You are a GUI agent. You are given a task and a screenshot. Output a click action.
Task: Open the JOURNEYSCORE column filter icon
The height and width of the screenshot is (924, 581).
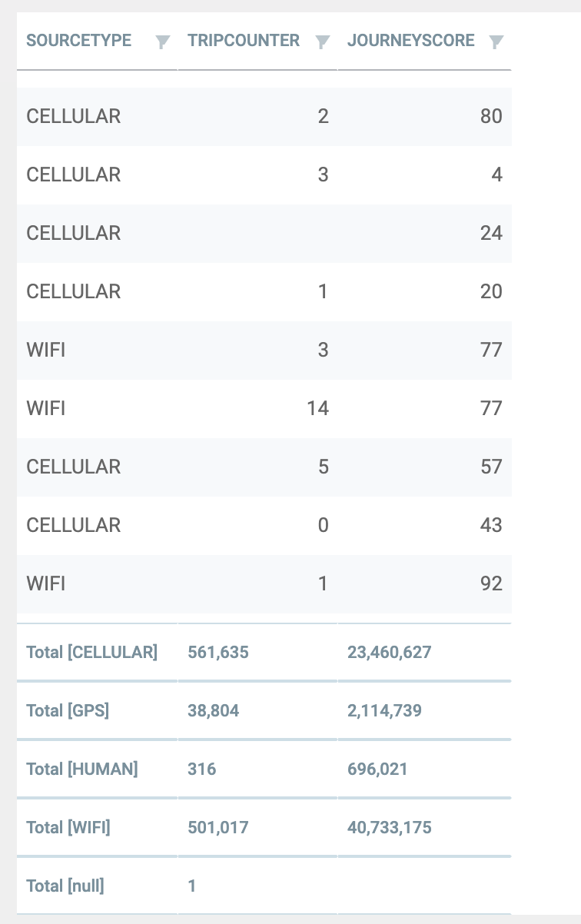click(496, 42)
